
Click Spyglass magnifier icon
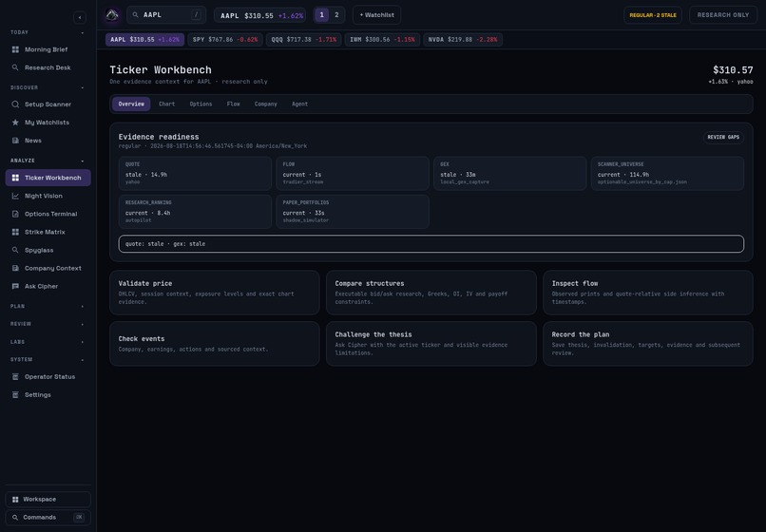click(x=15, y=250)
